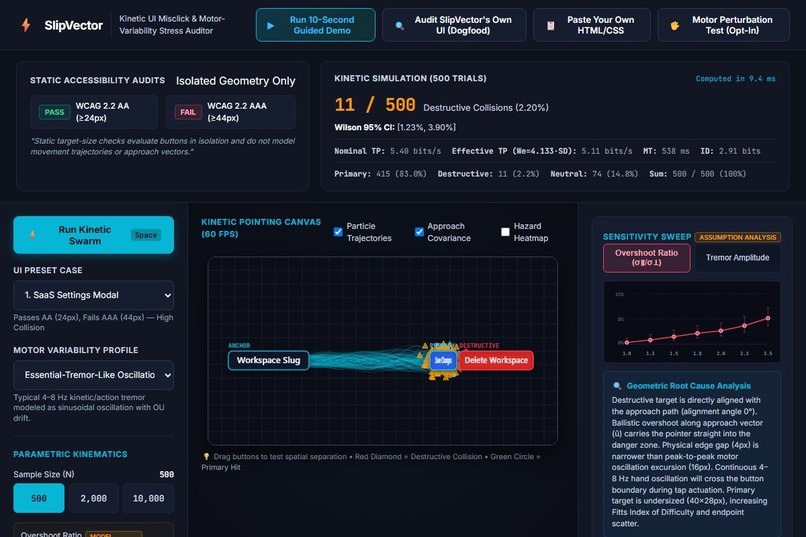Image resolution: width=806 pixels, height=537 pixels.
Task: Click the SENSITIVITY SWEEP heading
Action: pyautogui.click(x=647, y=237)
